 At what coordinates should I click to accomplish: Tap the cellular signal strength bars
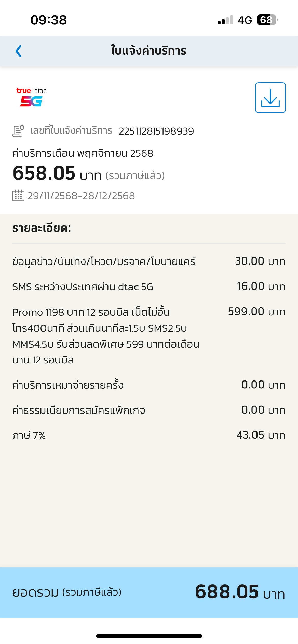click(225, 20)
